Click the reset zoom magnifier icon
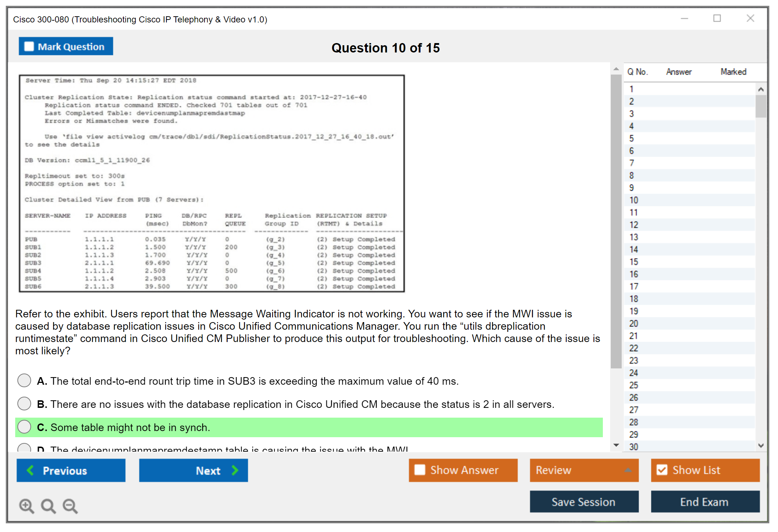 [48, 506]
